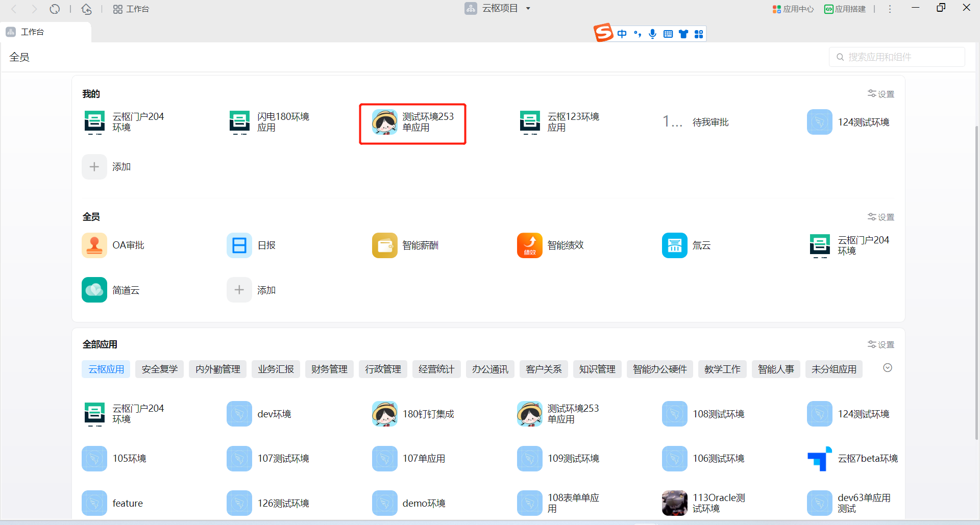Open Sogou skin shirt icon

coord(683,34)
